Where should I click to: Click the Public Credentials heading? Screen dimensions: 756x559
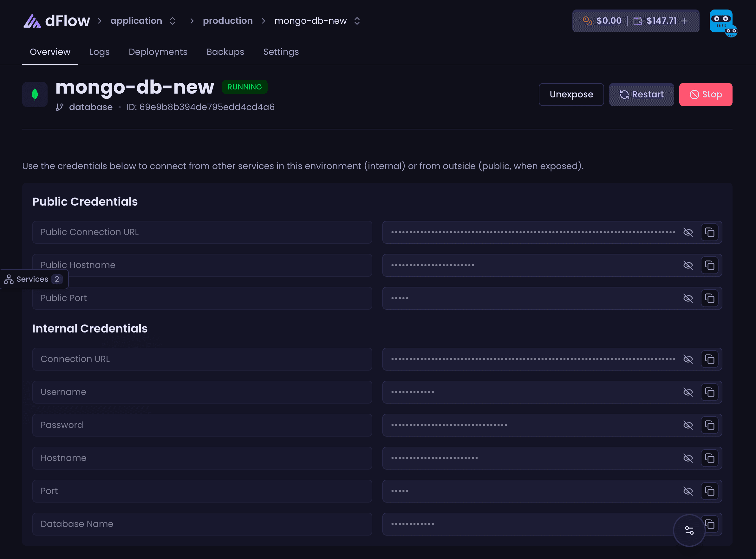tap(85, 202)
